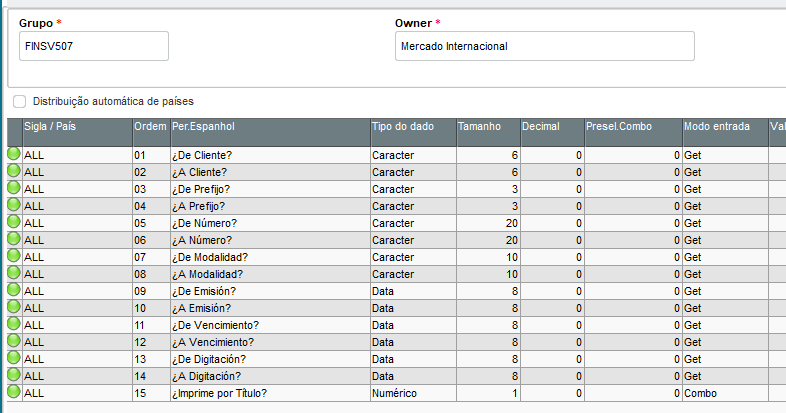Click green status icon for ¿A Vencimiento? row
Image resolution: width=786 pixels, height=413 pixels.
pyautogui.click(x=14, y=342)
